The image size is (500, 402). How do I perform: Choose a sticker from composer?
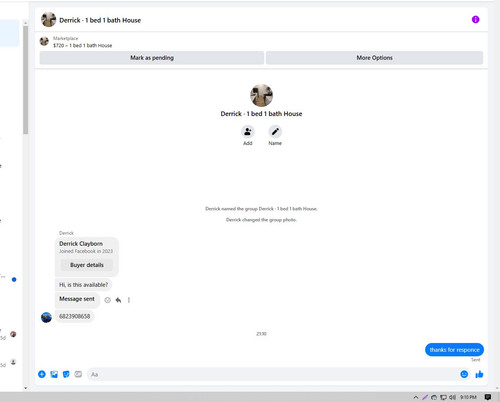click(66, 374)
